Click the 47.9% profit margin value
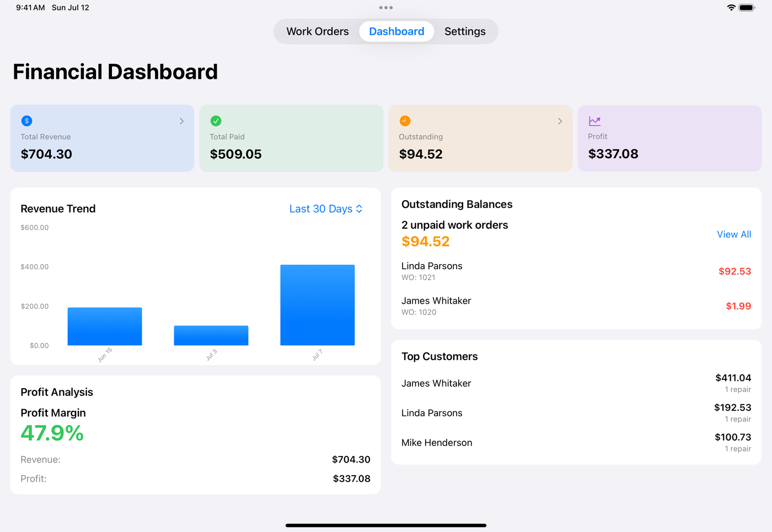Viewport: 772px width, 532px height. coord(52,433)
